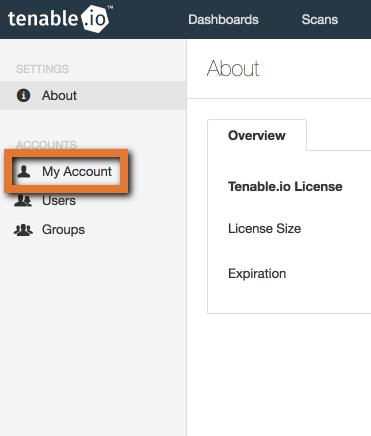The width and height of the screenshot is (371, 436).
Task: Open the Scans menu
Action: point(320,19)
